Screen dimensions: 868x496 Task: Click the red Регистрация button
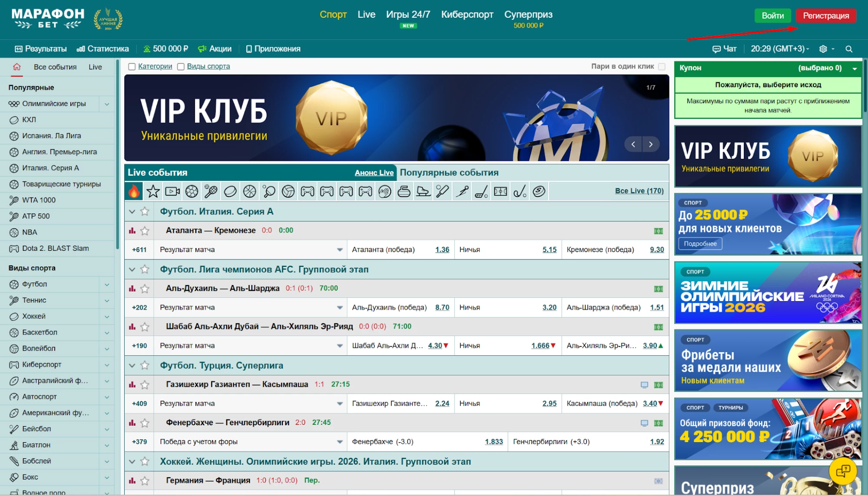point(826,16)
